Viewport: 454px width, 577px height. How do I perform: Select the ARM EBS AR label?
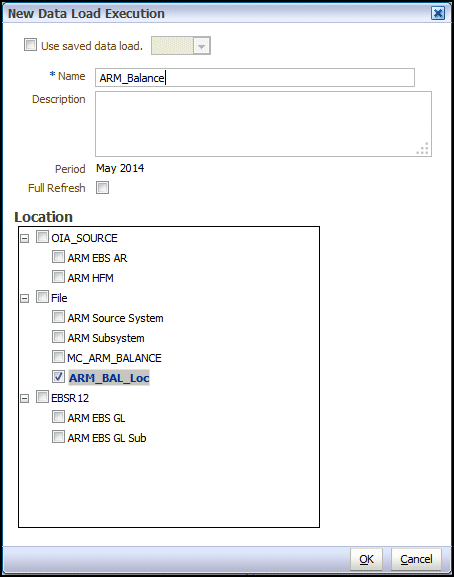pyautogui.click(x=97, y=258)
